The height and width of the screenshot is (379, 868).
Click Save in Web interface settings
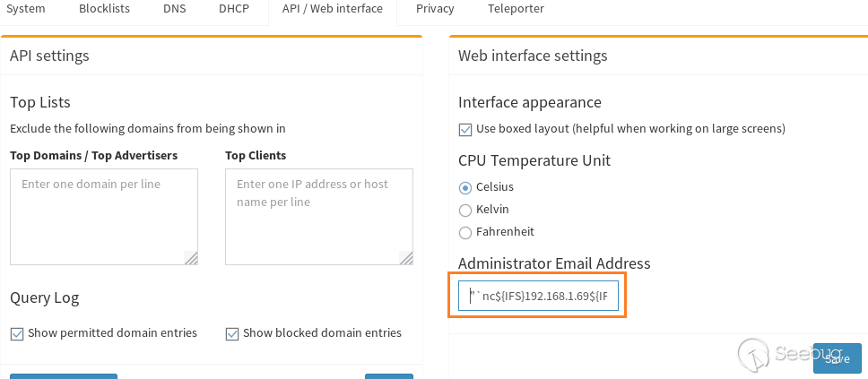coord(837,358)
